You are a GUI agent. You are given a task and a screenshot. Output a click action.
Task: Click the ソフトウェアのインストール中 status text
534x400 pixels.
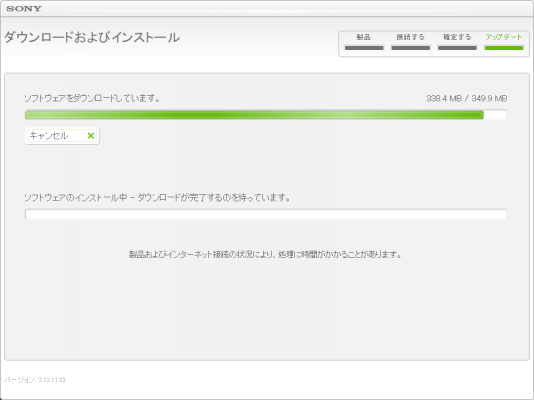tap(157, 197)
